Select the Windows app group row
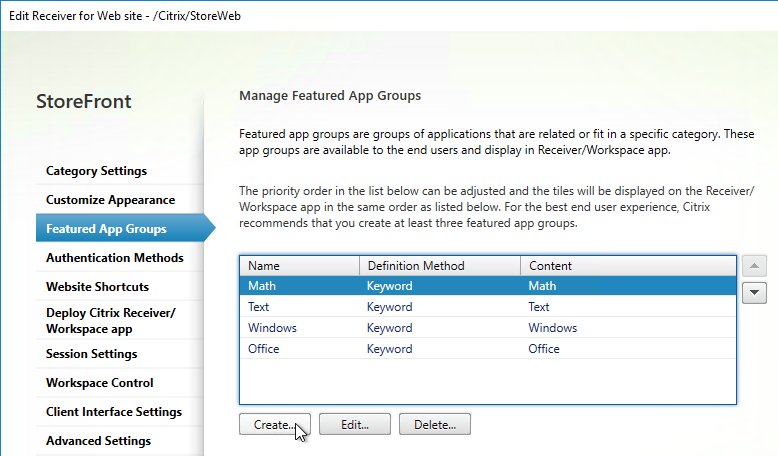The width and height of the screenshot is (778, 456). 488,327
